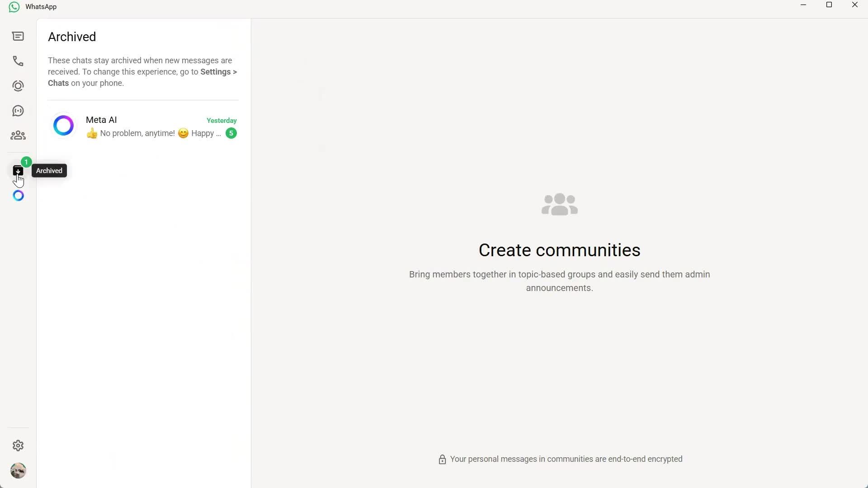Maximize the WhatsApp window
The width and height of the screenshot is (868, 488).
click(829, 5)
